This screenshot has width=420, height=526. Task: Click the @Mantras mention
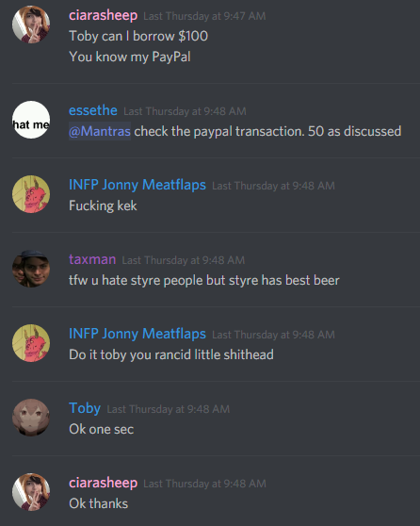(100, 131)
